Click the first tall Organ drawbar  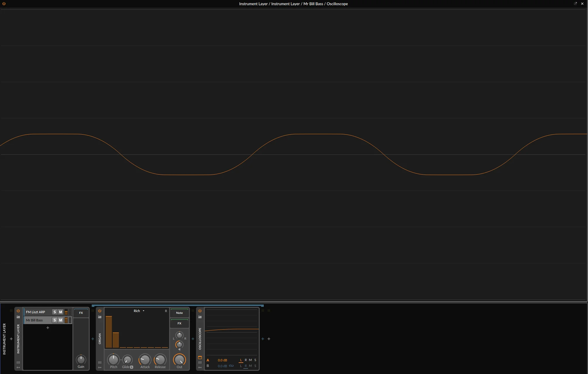click(x=109, y=332)
